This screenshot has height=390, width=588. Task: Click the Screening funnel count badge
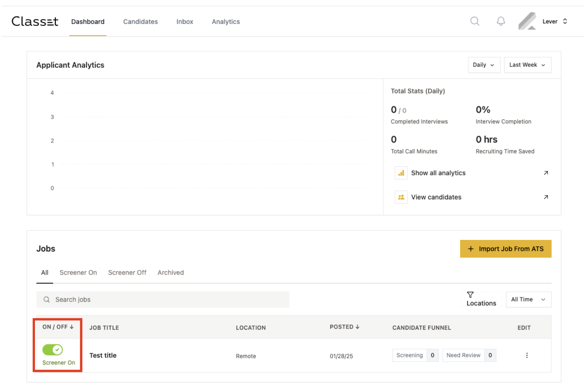(x=432, y=355)
